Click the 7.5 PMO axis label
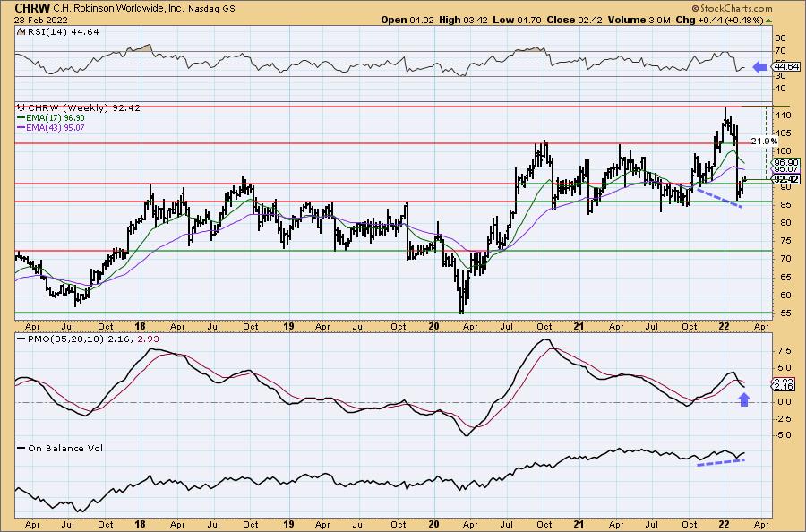This screenshot has width=806, height=532. click(784, 350)
